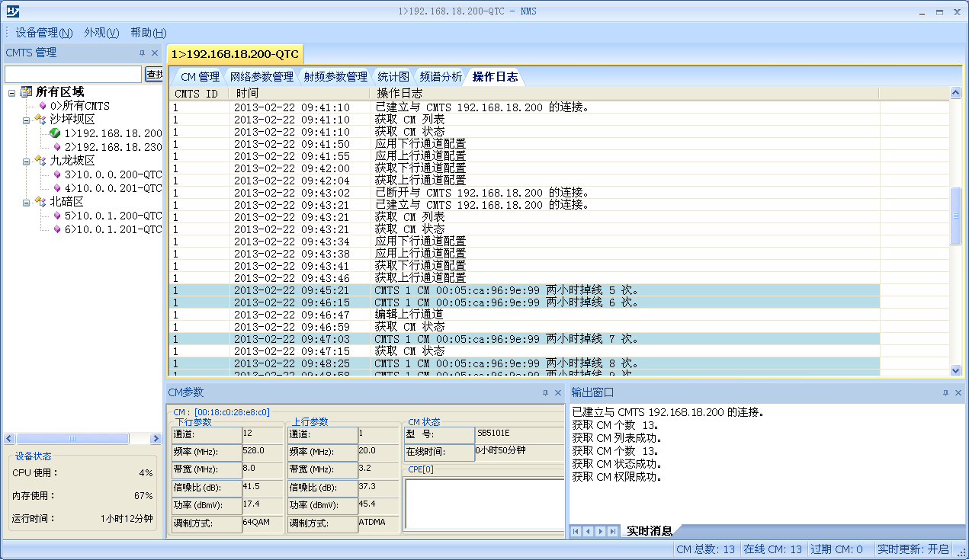Viewport: 969px width, 560px height.
Task: Click purple device icon of 2>192.168.18.230
Action: (x=56, y=147)
